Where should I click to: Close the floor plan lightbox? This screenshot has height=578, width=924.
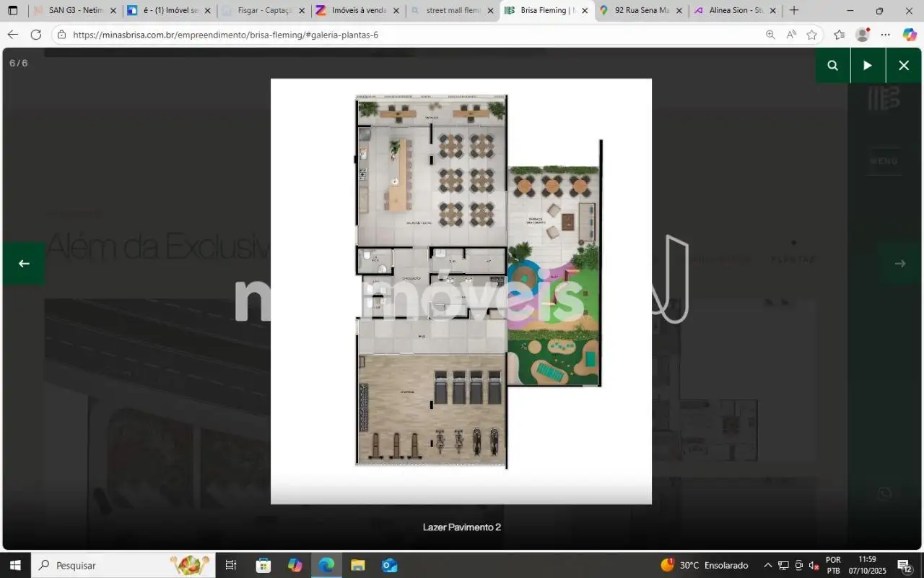(x=903, y=66)
